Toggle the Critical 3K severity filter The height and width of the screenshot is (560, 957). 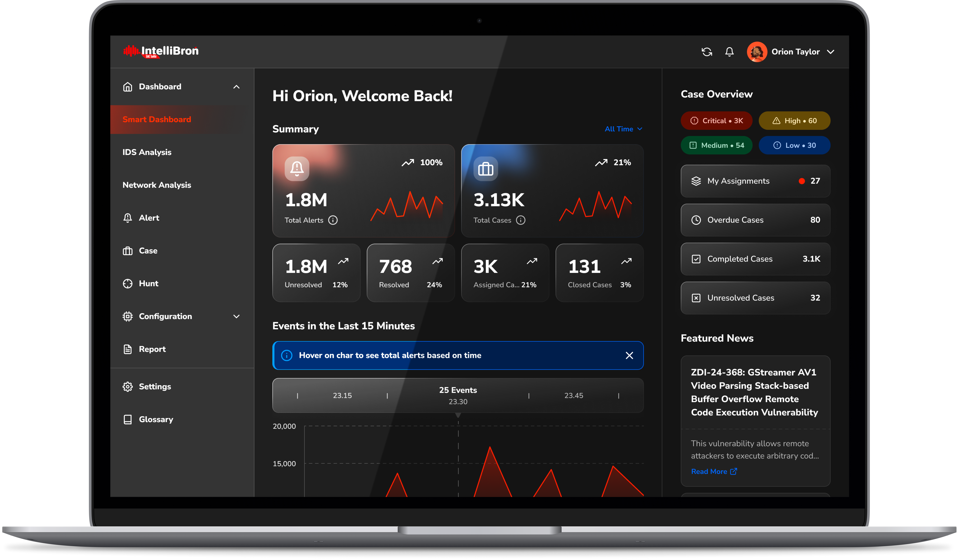716,121
